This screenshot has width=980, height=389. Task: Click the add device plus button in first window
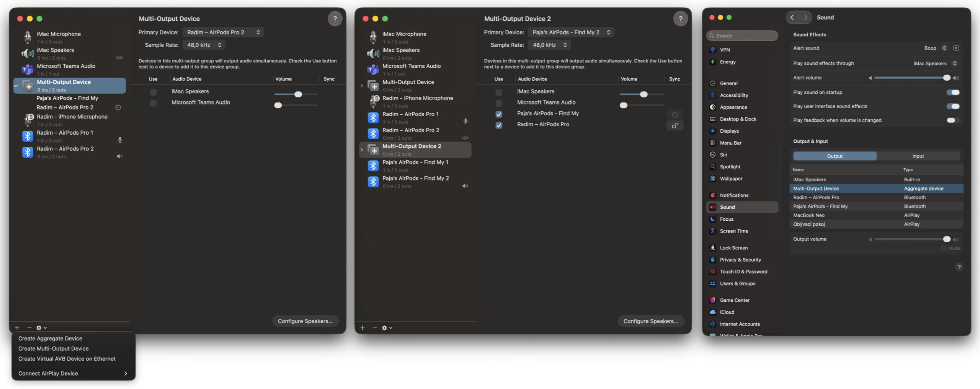click(x=17, y=328)
